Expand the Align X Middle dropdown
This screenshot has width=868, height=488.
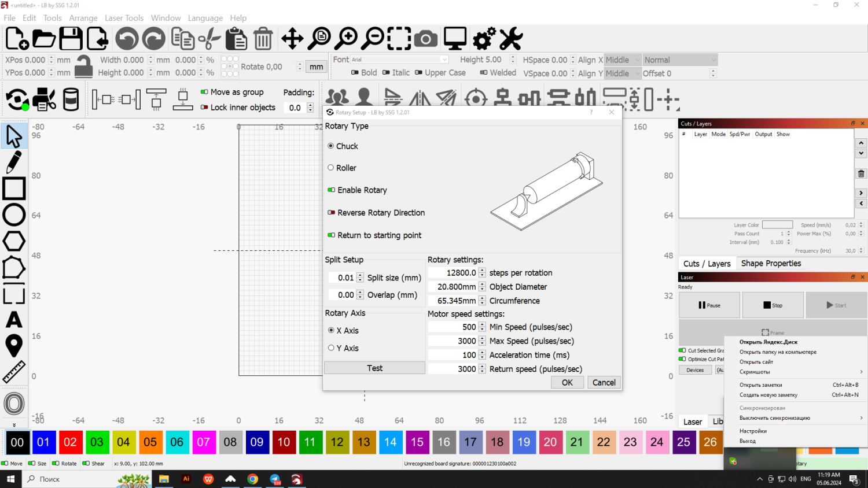point(623,60)
